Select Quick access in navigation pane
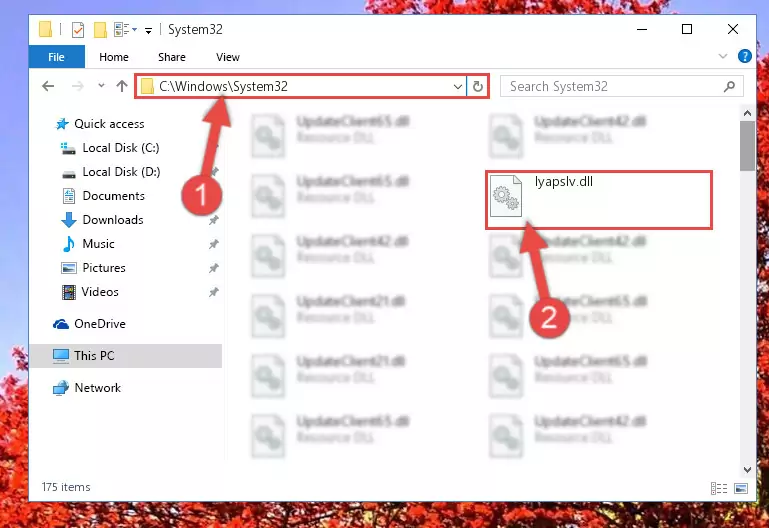The image size is (769, 528). point(109,124)
